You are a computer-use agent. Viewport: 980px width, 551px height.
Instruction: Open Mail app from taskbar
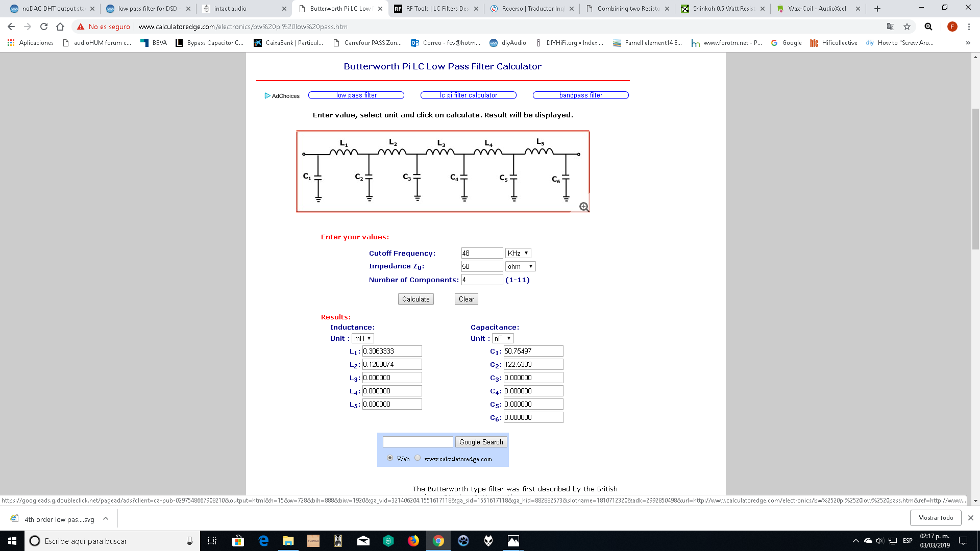[x=363, y=541]
